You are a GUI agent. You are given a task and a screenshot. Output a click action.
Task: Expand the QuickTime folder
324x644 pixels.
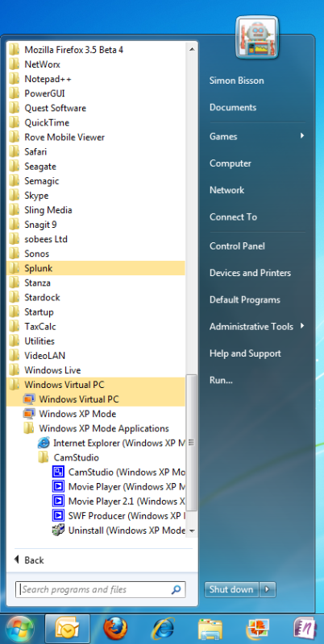pos(96,123)
